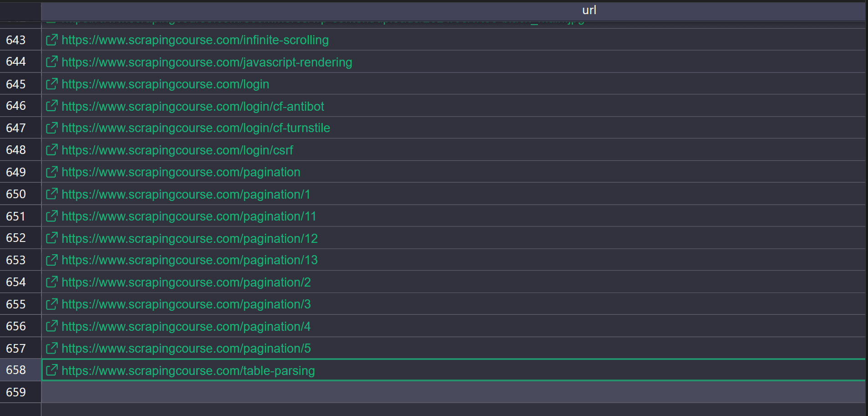The height and width of the screenshot is (416, 868).
Task: Follow the infinite-scrolling URL link
Action: click(x=195, y=40)
